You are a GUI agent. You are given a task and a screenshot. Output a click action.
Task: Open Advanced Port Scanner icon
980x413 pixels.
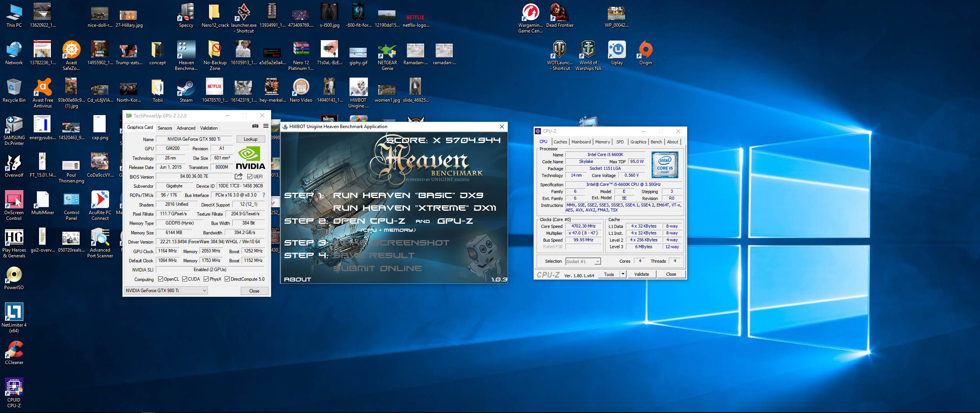pyautogui.click(x=100, y=243)
